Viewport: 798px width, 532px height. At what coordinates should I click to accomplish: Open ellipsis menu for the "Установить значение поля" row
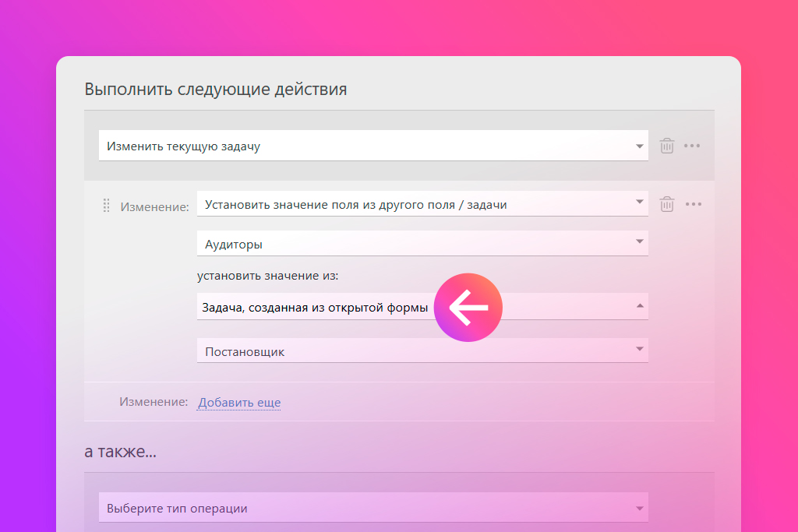tap(694, 204)
